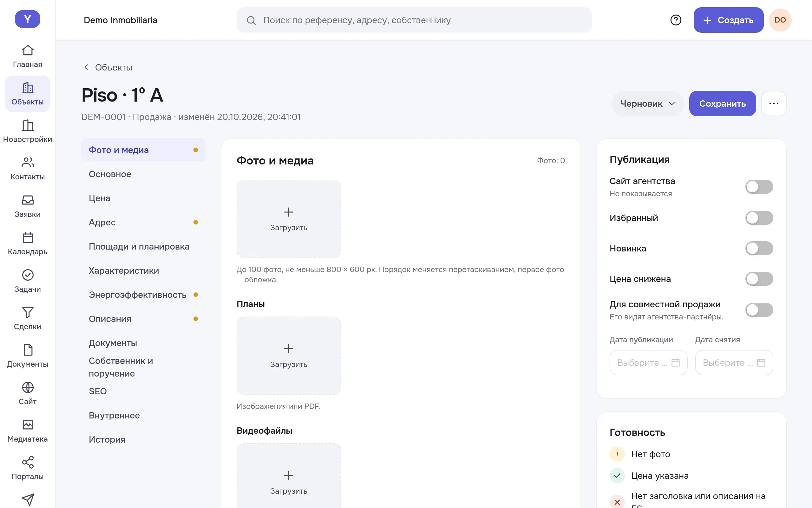Open Собственник и поручение section
Viewport: 812px width, 508px height.
[x=143, y=367]
